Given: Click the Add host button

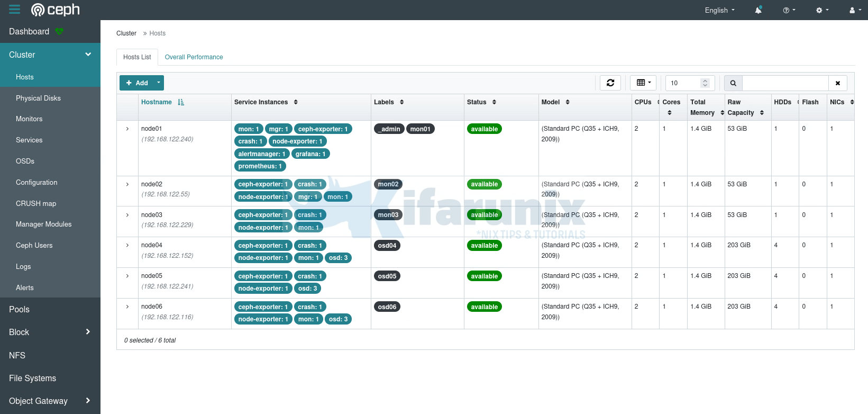Looking at the screenshot, I should (136, 83).
